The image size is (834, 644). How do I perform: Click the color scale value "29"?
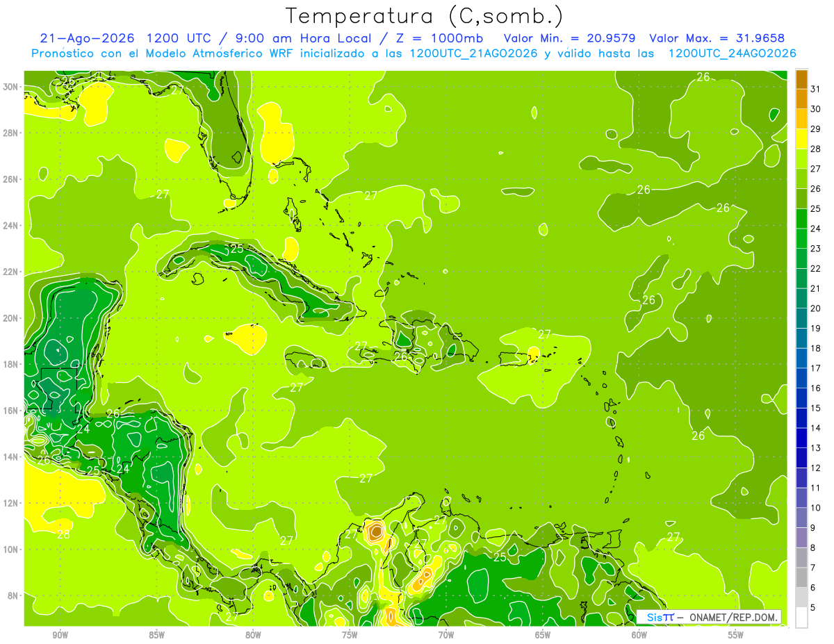(x=816, y=129)
